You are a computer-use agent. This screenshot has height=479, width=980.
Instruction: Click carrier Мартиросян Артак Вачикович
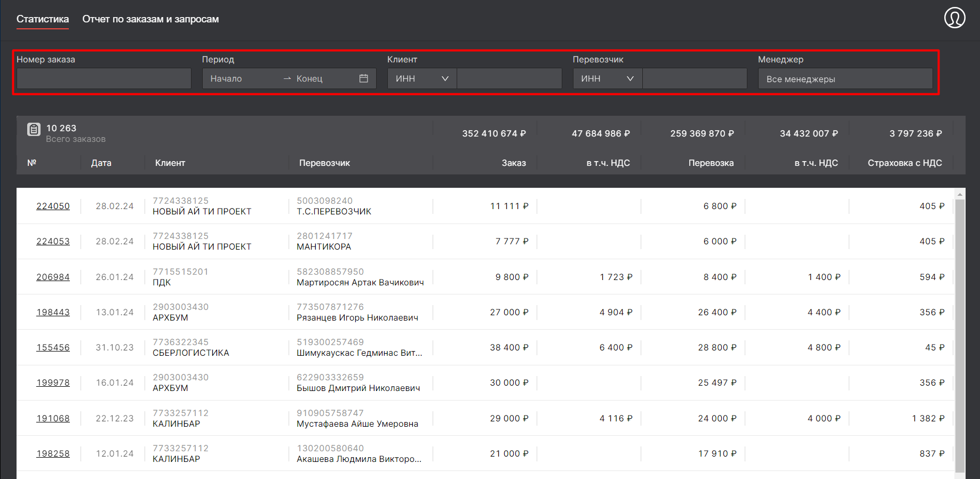(x=360, y=282)
